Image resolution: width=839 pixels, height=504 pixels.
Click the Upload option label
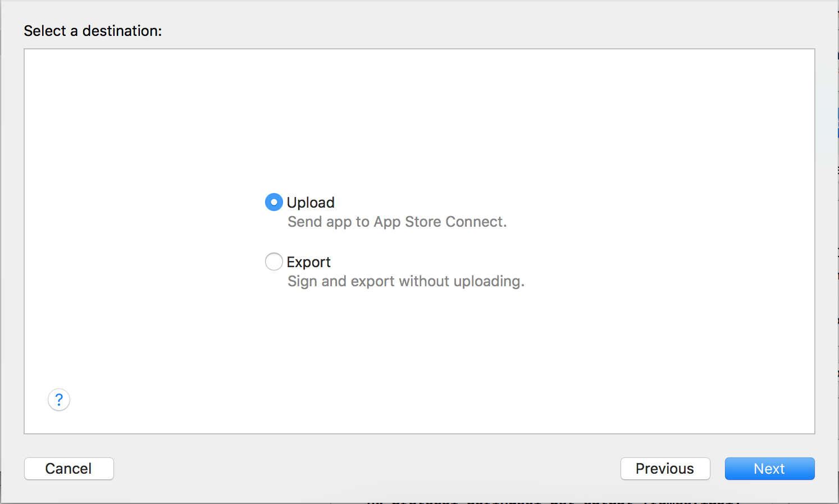click(311, 202)
